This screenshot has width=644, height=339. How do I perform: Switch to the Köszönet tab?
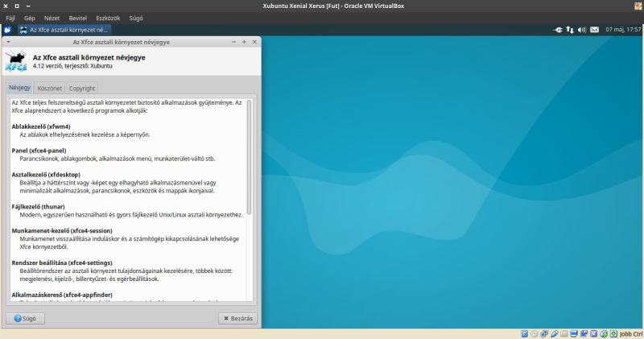(x=50, y=89)
